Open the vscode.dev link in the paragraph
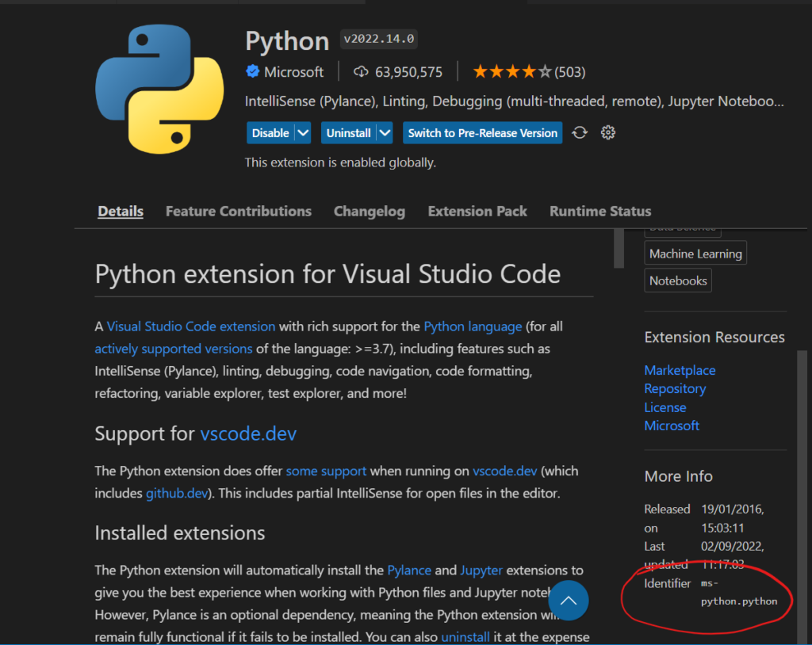812x645 pixels. 505,471
